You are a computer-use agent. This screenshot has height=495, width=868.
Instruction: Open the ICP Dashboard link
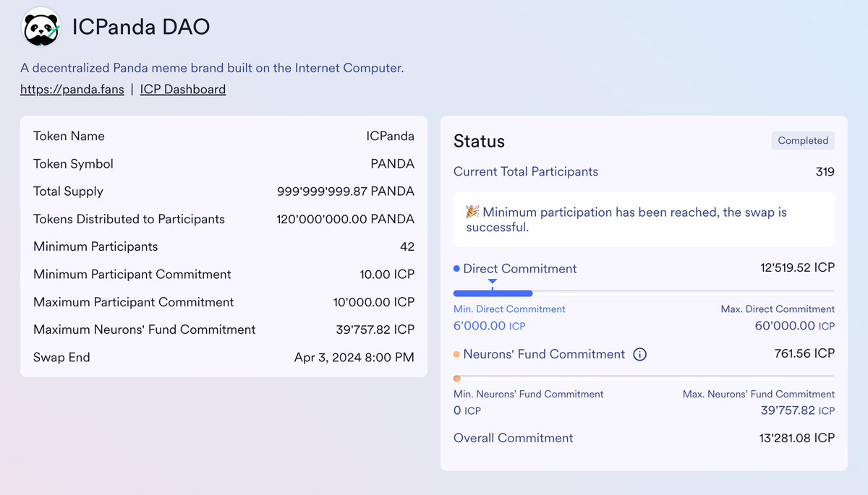pyautogui.click(x=183, y=90)
